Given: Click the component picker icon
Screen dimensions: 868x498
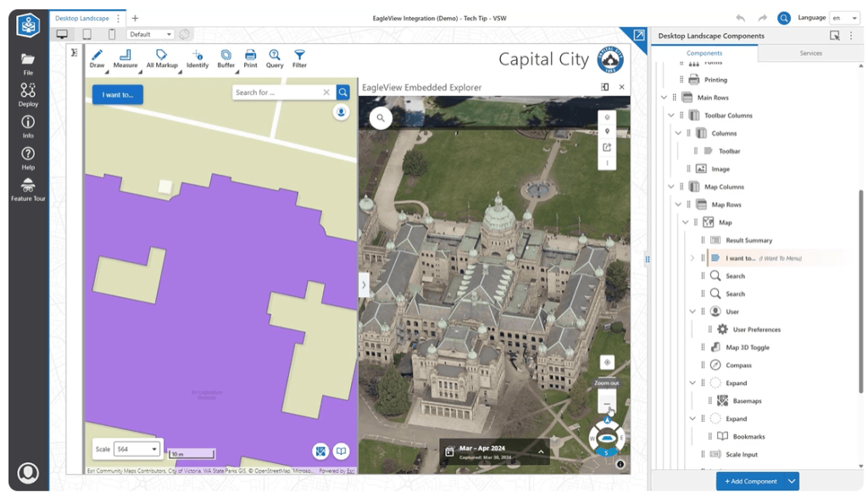Looking at the screenshot, I should pos(835,36).
